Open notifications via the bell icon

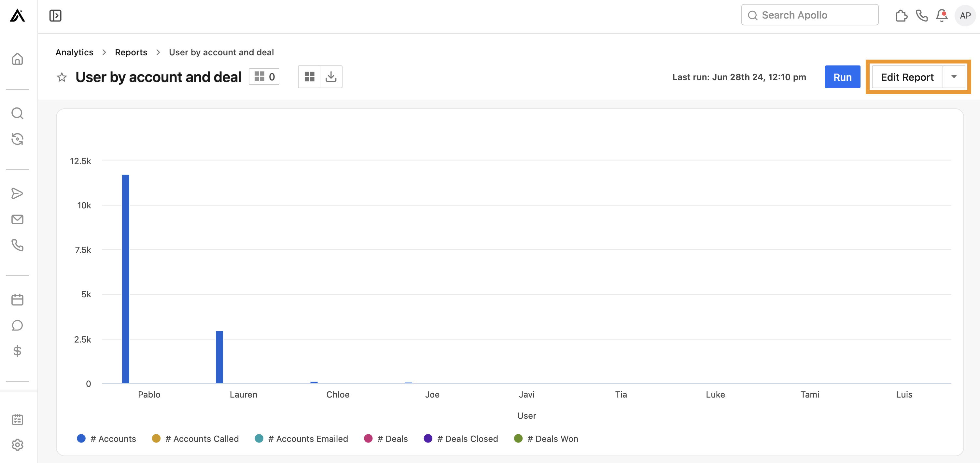point(942,15)
